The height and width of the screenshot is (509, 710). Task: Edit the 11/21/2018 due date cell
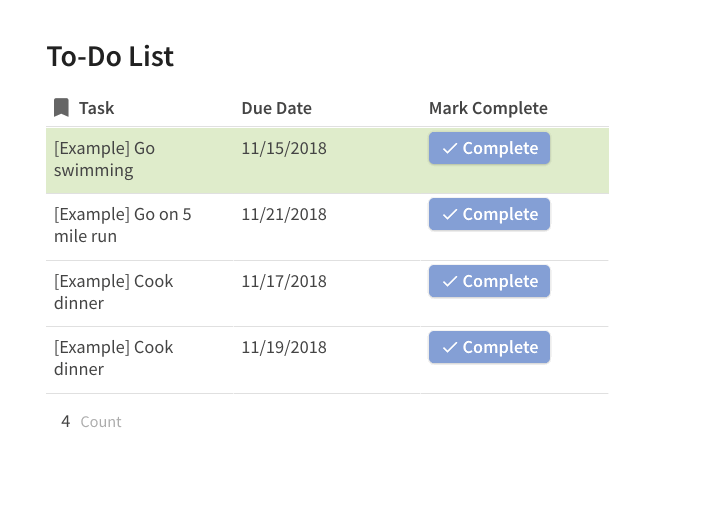tap(284, 214)
